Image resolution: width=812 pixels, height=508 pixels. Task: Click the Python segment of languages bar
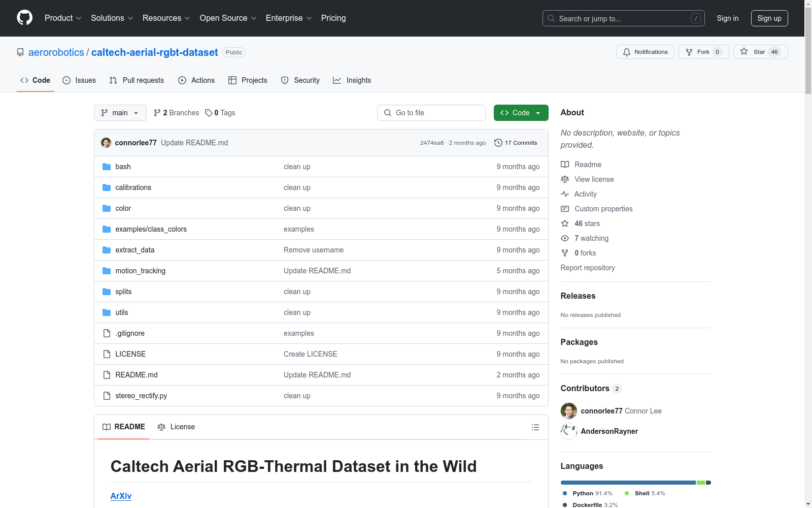[628, 483]
